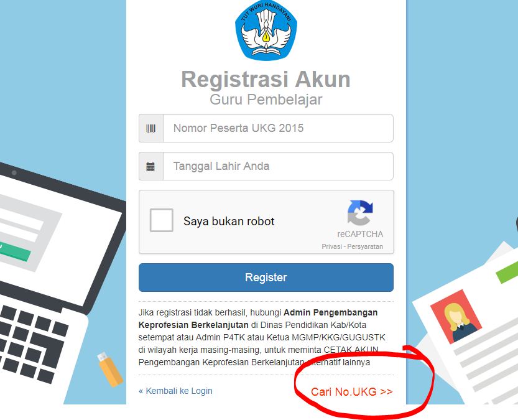Click the Tut Wuri Handayani logo

tap(266, 30)
